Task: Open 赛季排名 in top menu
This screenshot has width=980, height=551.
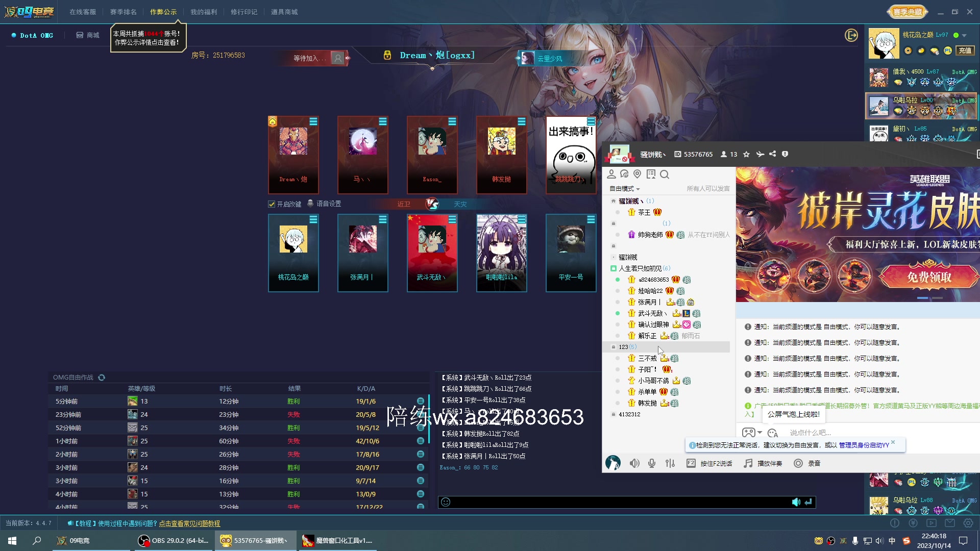Action: click(x=123, y=12)
